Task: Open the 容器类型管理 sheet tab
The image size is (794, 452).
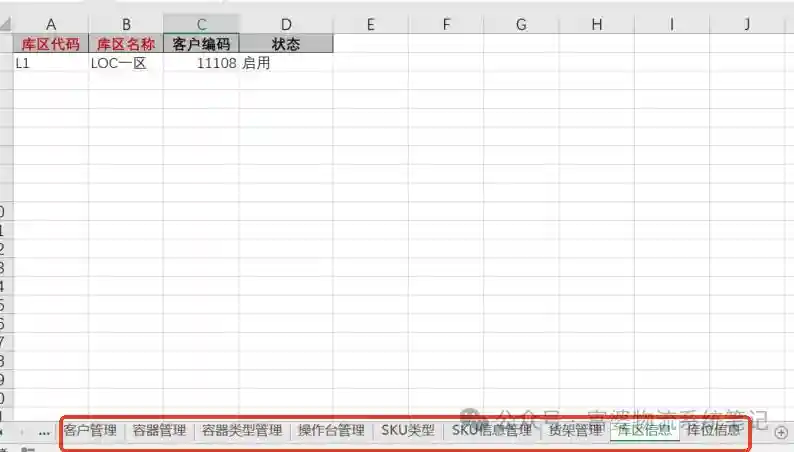Action: click(242, 431)
